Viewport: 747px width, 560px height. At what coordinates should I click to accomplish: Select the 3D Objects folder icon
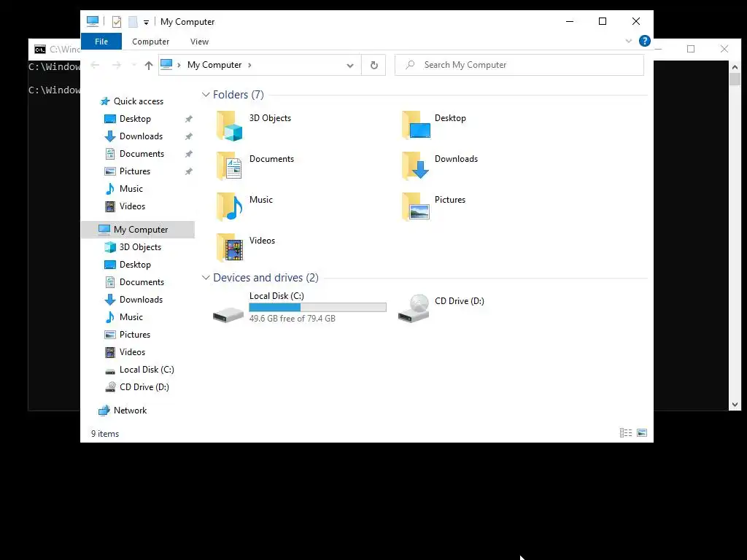pyautogui.click(x=230, y=125)
